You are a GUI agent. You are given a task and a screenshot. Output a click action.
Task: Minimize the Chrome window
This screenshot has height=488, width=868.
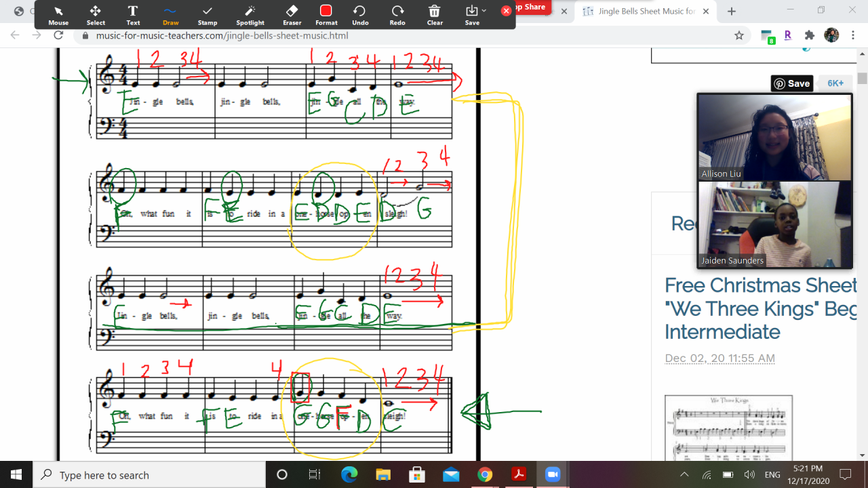coord(790,10)
